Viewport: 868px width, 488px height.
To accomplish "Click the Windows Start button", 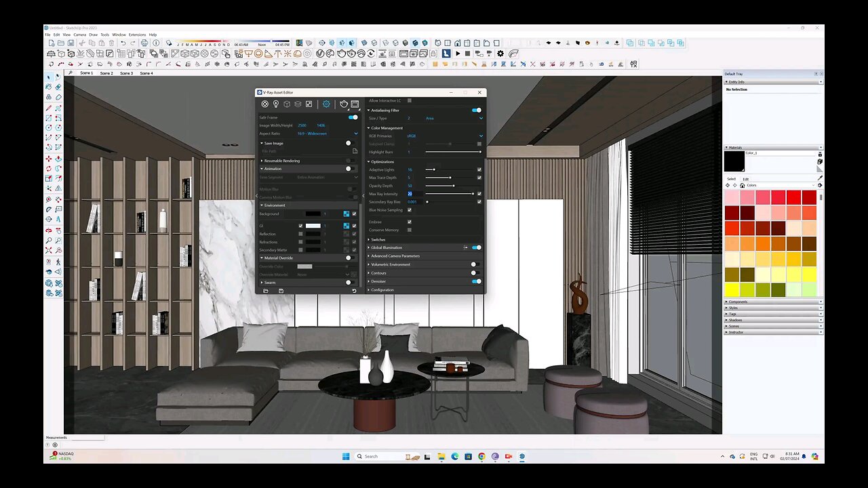I will [345, 456].
